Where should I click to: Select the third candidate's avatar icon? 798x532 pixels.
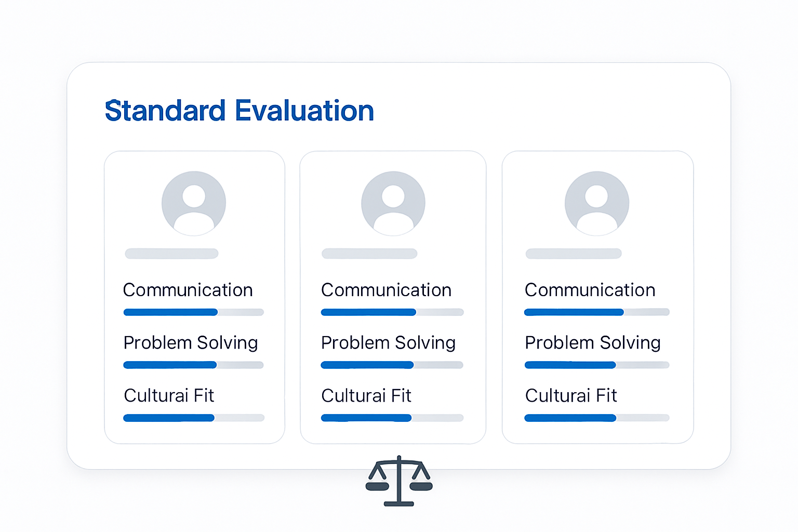pos(597,203)
